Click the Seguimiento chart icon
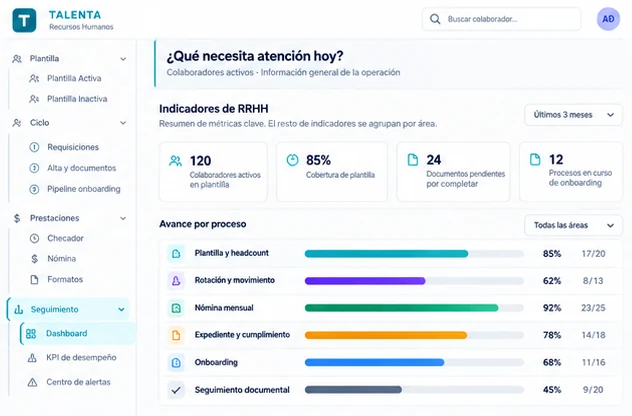632x416 pixels. click(19, 310)
